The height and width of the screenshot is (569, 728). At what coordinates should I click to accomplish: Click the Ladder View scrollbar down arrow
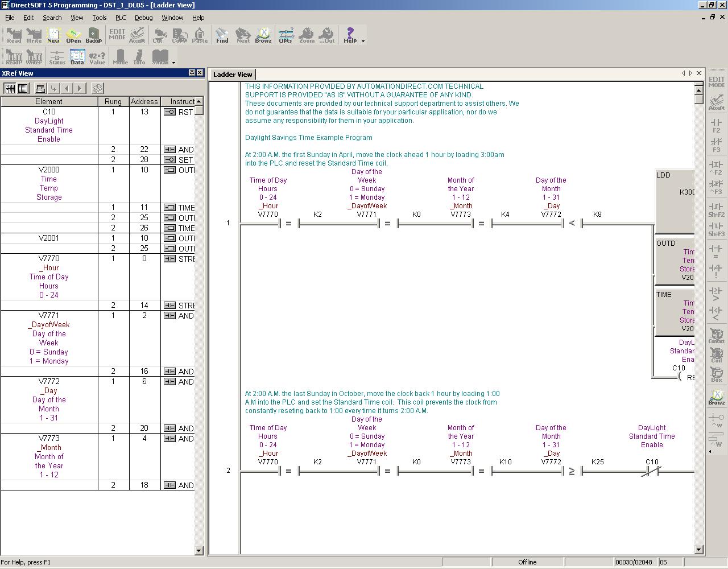coord(699,550)
